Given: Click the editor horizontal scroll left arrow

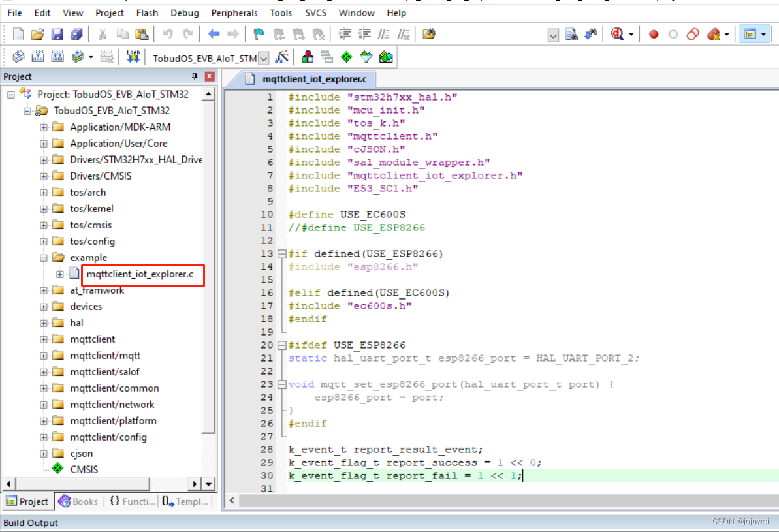Looking at the screenshot, I should point(232,501).
